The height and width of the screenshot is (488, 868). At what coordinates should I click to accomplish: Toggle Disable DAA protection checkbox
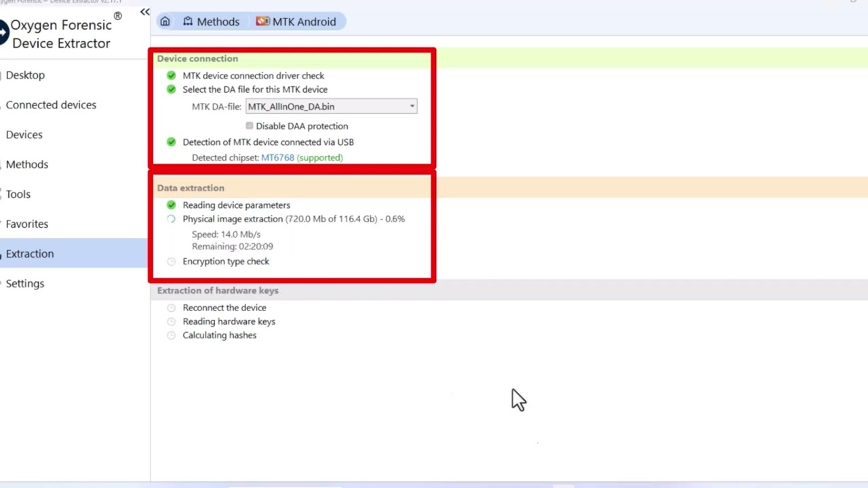(250, 126)
